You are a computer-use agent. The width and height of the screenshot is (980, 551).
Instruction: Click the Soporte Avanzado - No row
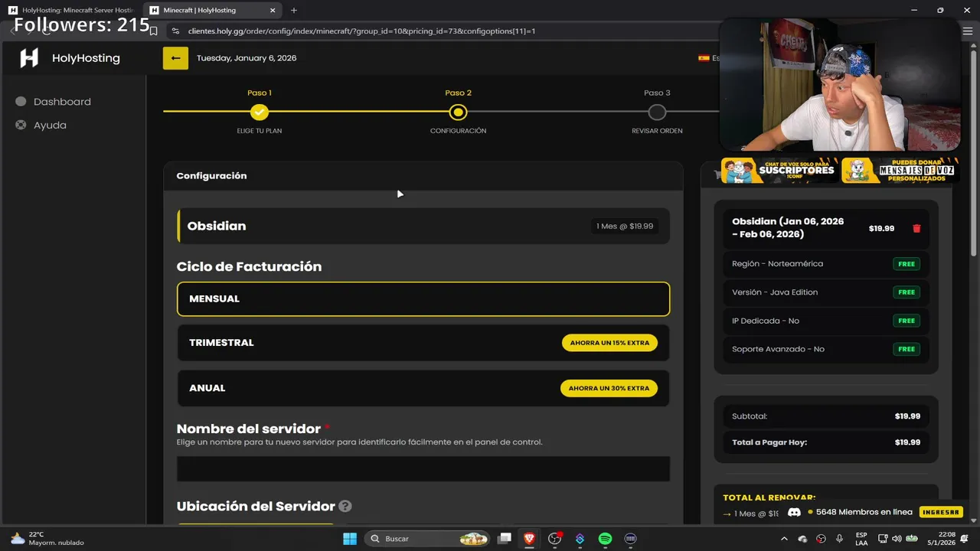tap(826, 349)
